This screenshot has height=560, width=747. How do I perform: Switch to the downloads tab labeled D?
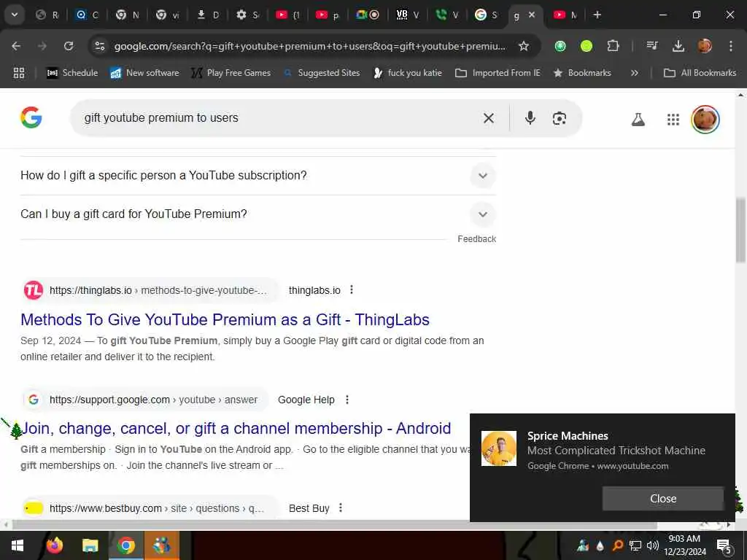208,15
